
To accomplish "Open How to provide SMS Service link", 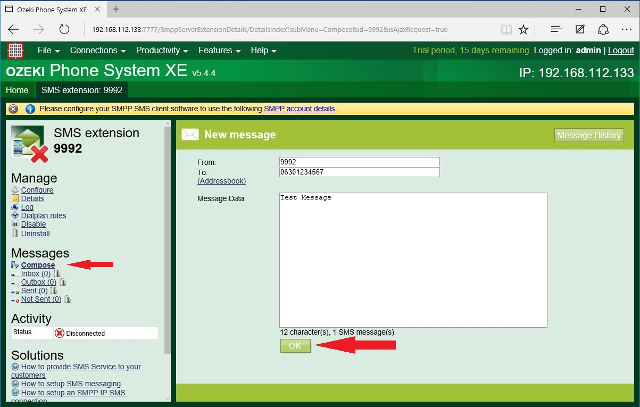I will (x=76, y=371).
